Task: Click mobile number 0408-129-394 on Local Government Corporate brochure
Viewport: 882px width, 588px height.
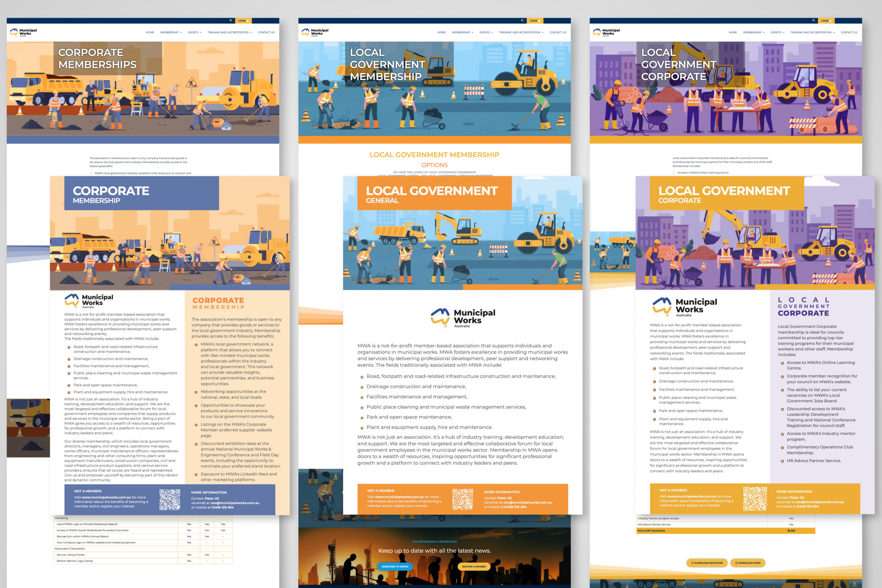Action: (x=808, y=506)
